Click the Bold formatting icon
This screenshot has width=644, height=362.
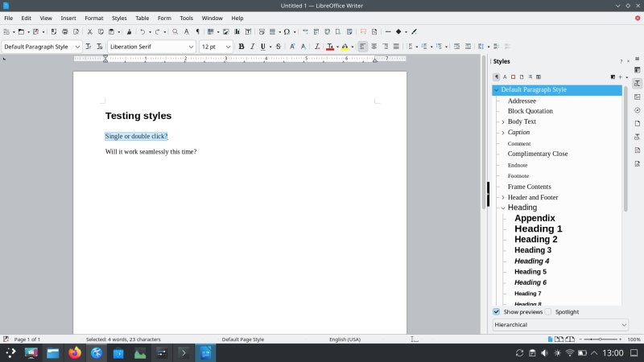241,47
